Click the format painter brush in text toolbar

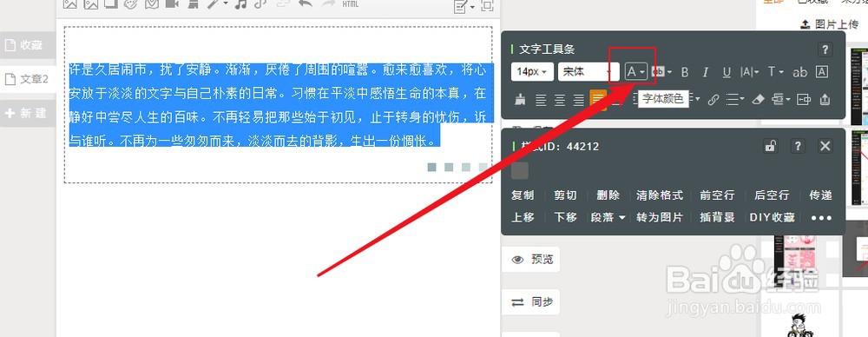(520, 100)
